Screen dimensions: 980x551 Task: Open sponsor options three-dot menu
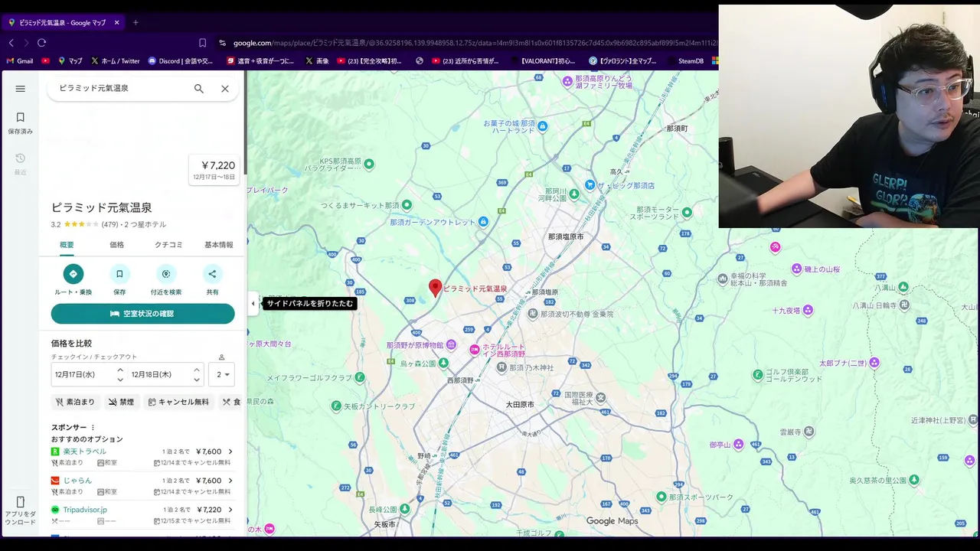[93, 428]
